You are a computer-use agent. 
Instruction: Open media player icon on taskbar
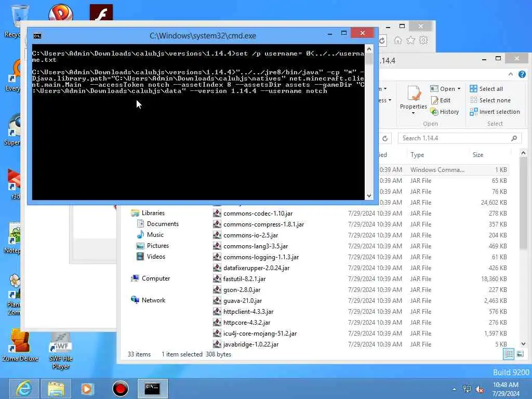click(87, 389)
